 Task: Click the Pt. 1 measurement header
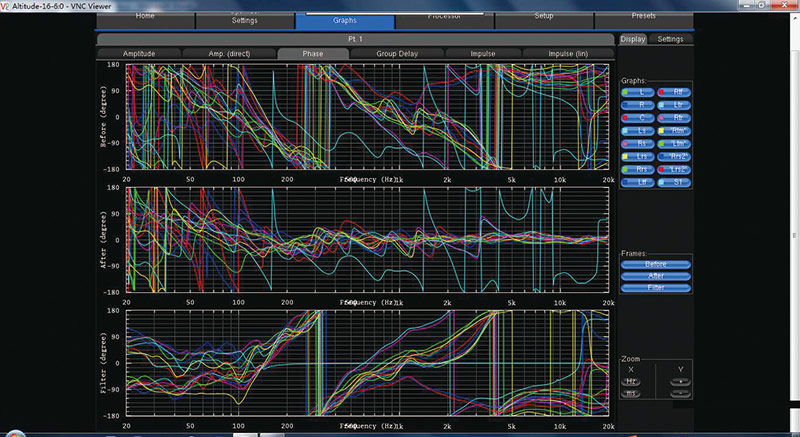tap(356, 39)
